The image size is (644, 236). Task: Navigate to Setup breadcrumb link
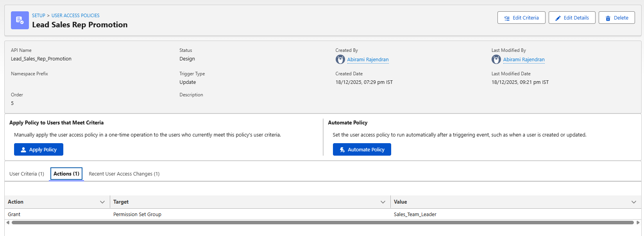click(39, 16)
